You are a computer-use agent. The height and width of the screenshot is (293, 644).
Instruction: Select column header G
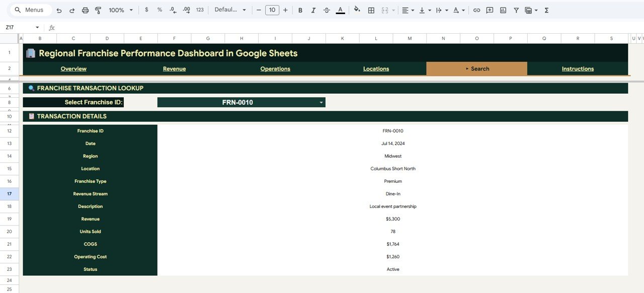tap(208, 38)
